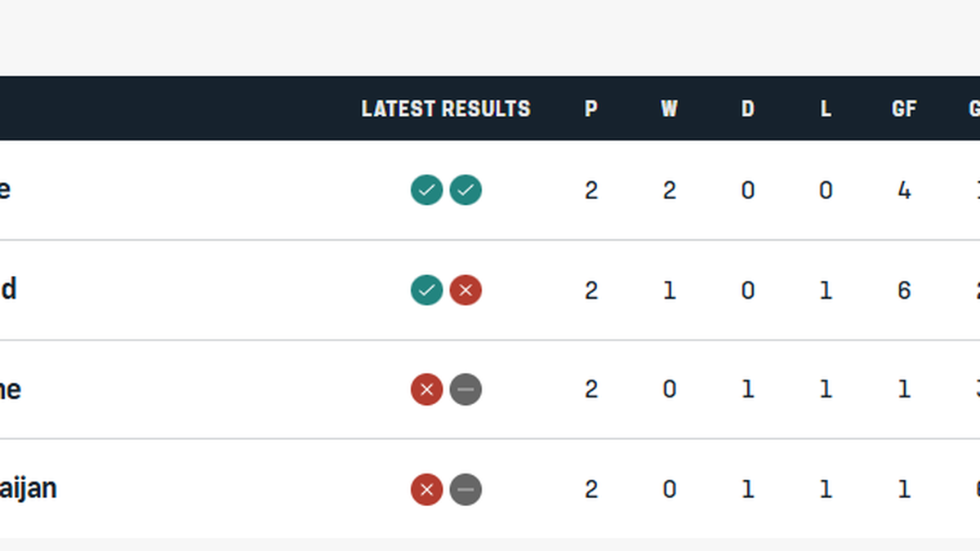Click the grey draw icon in third row

pos(465,390)
